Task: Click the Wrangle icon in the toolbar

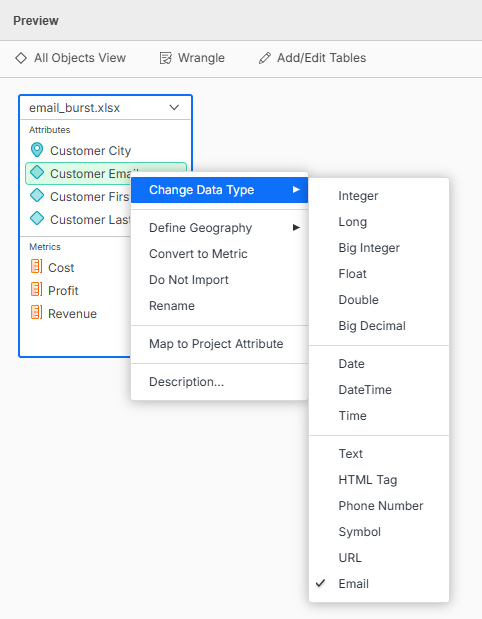Action: click(165, 58)
